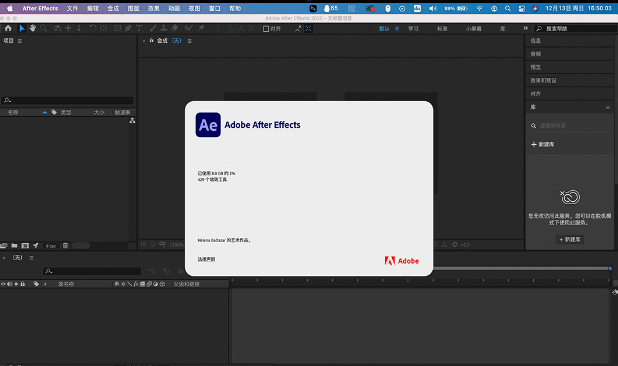
Task: Open the 效果 Effect menu
Action: tap(153, 8)
